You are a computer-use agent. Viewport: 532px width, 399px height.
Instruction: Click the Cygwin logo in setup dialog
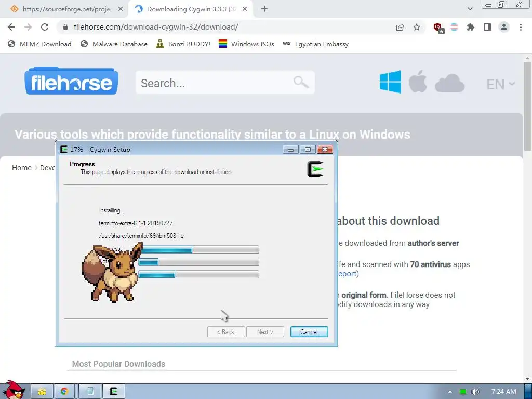pyautogui.click(x=315, y=169)
